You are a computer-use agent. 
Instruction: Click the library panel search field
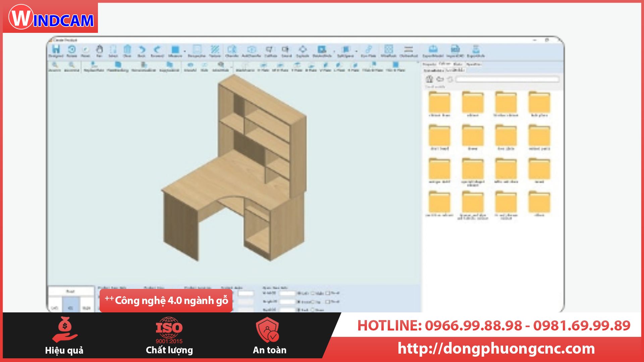click(x=507, y=79)
